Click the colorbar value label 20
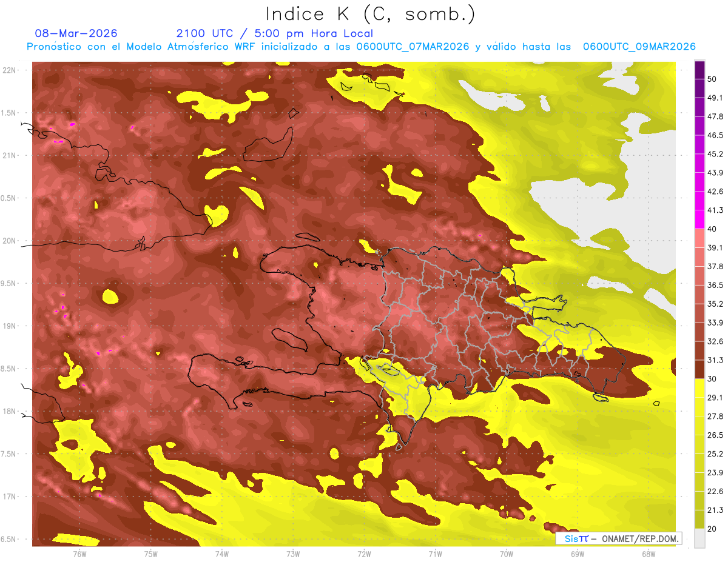Screen dimensions: 728x562 [712, 529]
